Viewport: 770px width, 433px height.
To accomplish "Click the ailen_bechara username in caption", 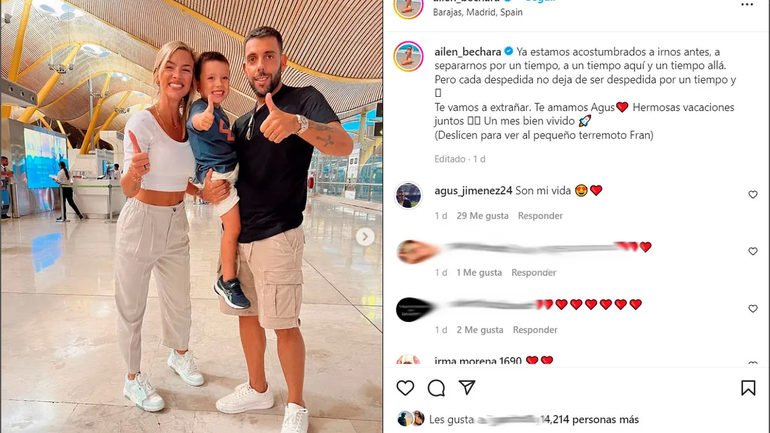I will 468,52.
